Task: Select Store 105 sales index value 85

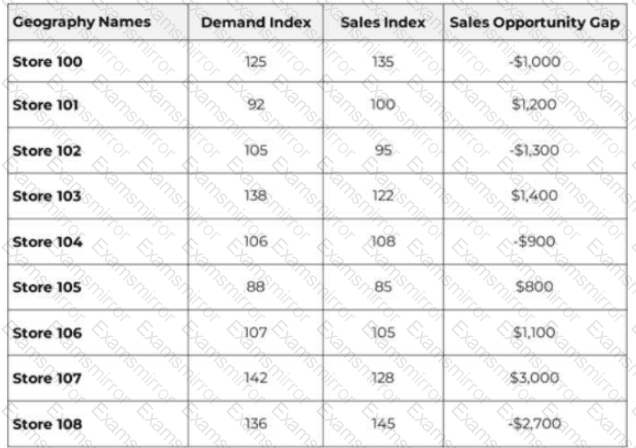Action: (x=383, y=287)
